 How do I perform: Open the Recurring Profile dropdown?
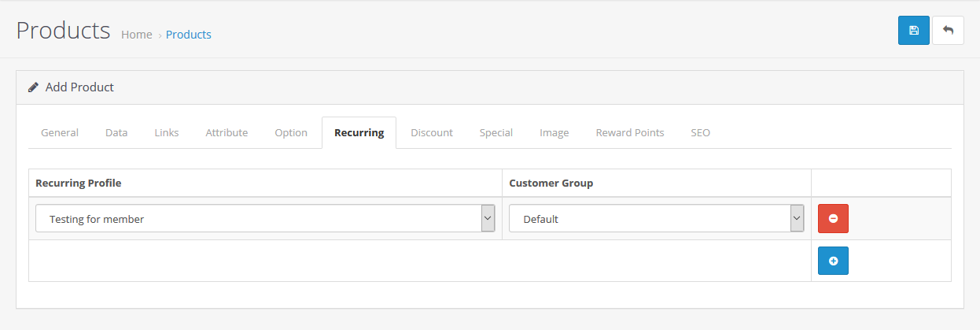pyautogui.click(x=265, y=218)
